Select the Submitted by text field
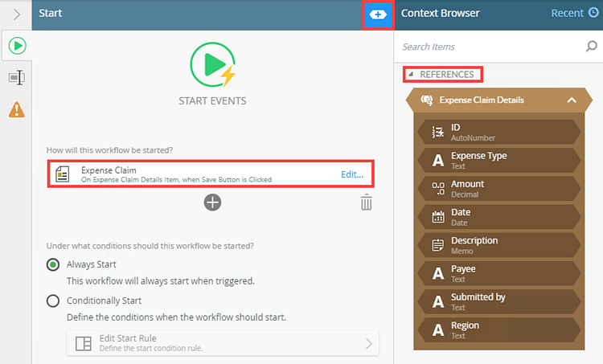The width and height of the screenshot is (603, 364). tap(498, 301)
